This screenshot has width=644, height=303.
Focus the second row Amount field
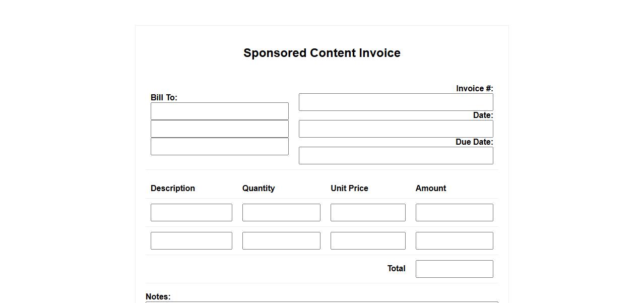[454, 241]
